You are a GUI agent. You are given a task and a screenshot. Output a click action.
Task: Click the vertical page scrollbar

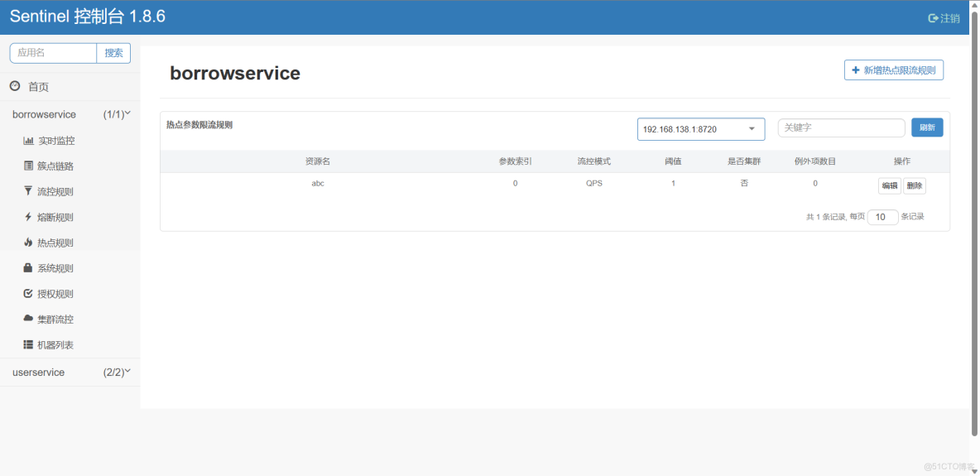click(974, 224)
